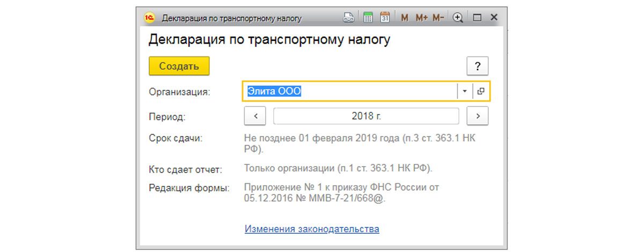
Task: Close the transport tax declaration window
Action: pos(494,18)
